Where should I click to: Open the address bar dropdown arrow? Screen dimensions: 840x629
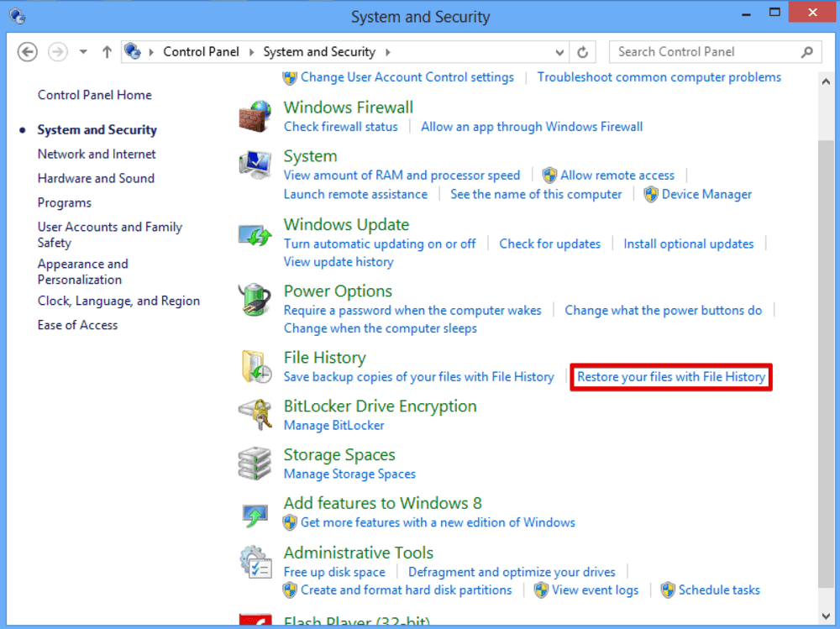coord(560,51)
